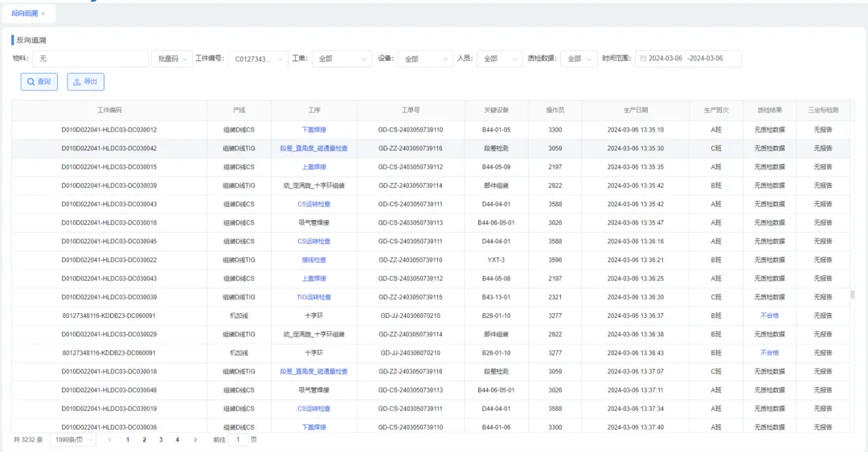This screenshot has width=868, height=452.
Task: Click the 工单号 column header
Action: point(411,110)
